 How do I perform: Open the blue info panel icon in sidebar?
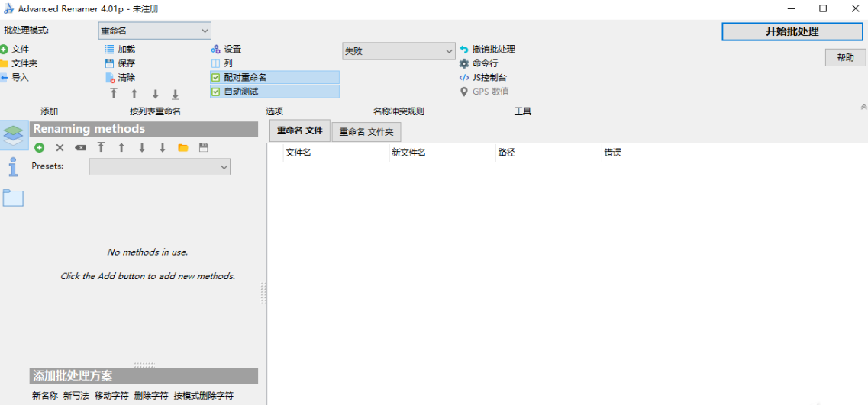click(14, 166)
